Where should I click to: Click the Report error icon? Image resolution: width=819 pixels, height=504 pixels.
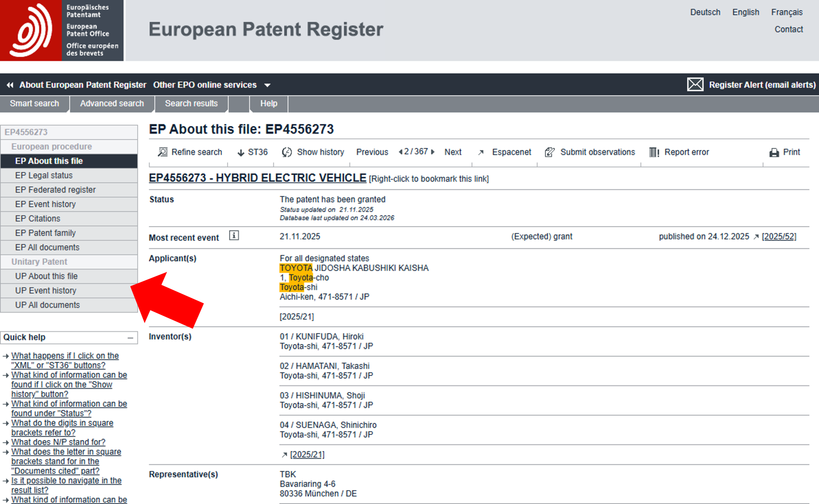tap(654, 152)
